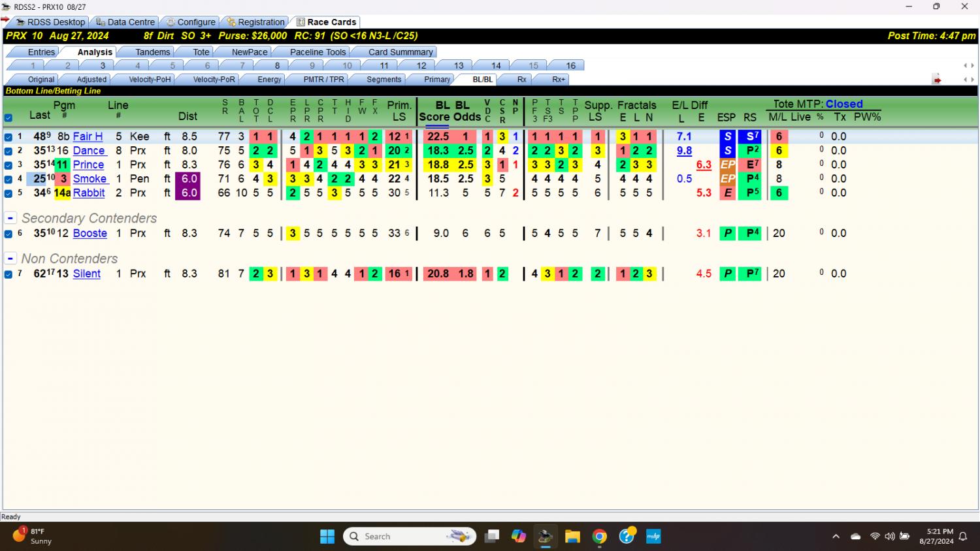Click the 9.8 E/L Diff link
The width and height of the screenshot is (980, 551).
[x=684, y=151]
